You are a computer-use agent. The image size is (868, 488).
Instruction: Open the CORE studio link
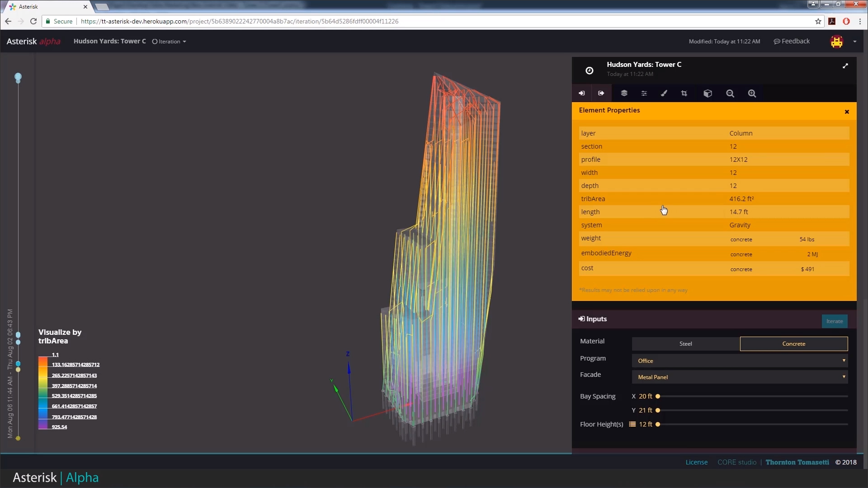(737, 462)
